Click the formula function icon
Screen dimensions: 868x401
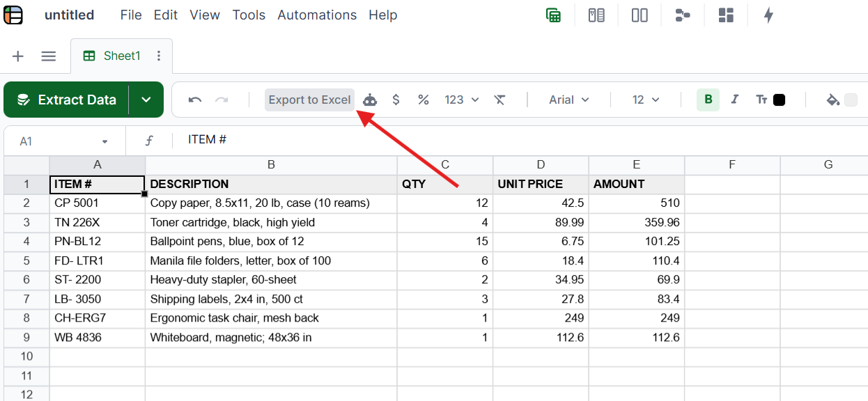(149, 141)
